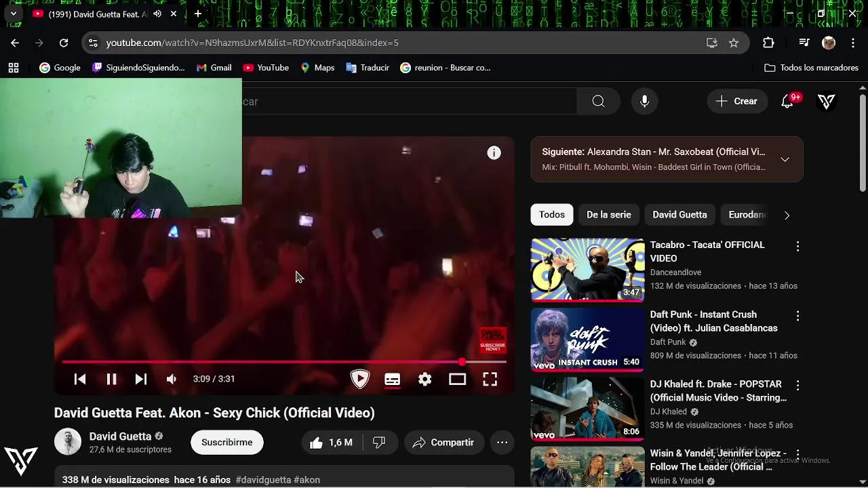Open the #davidguetta hashtag
The image size is (868, 488).
(x=263, y=480)
